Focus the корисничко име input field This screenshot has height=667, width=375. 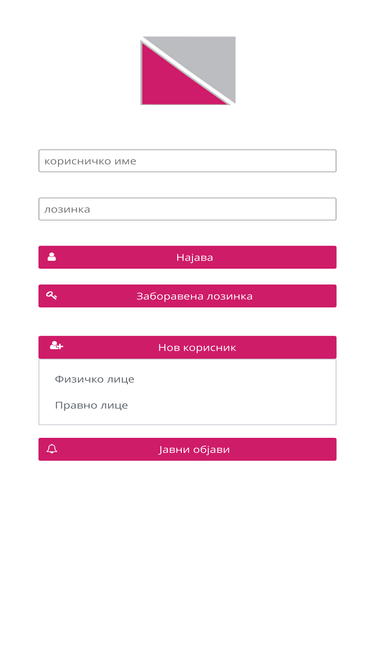tap(188, 161)
